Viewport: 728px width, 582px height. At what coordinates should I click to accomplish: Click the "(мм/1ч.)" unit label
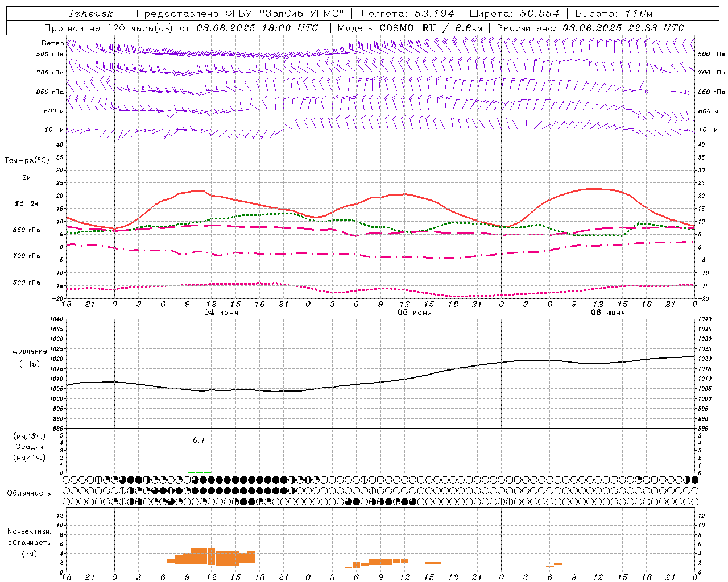[30, 458]
